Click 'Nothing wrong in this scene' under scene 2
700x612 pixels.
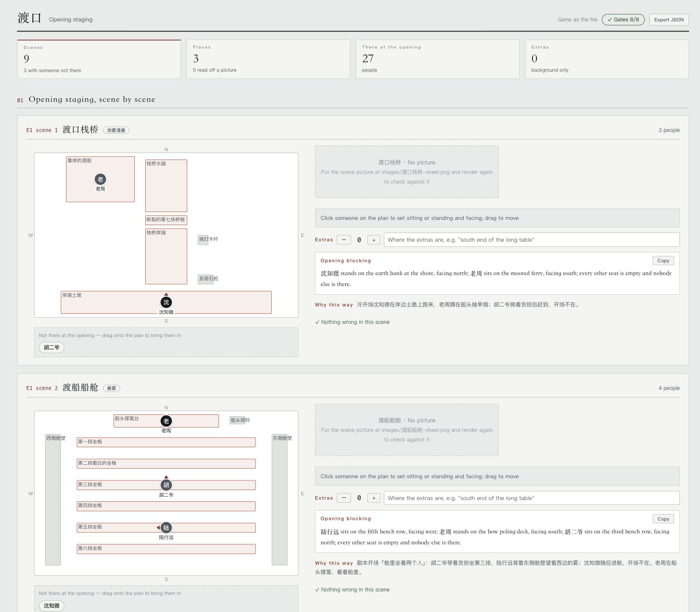coord(352,590)
